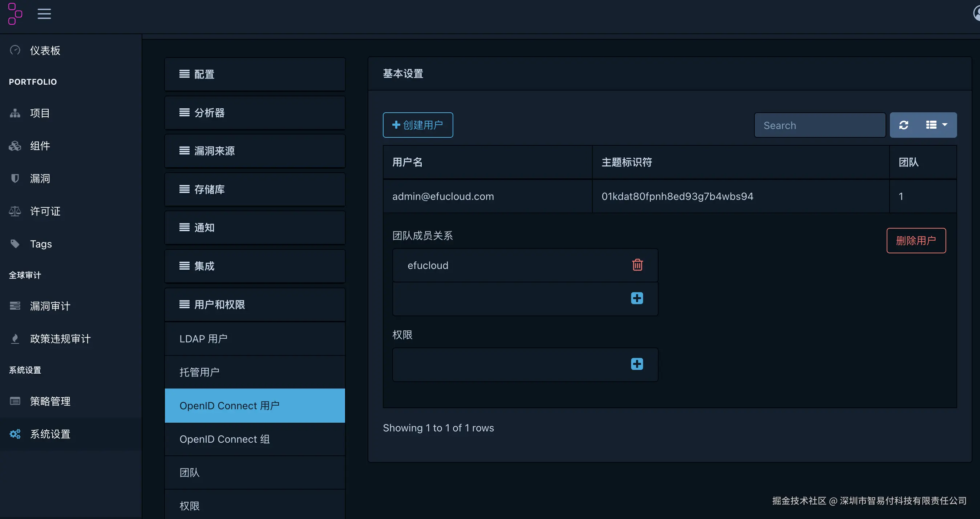Expand the 配置 section
The image size is (980, 519).
click(x=255, y=74)
